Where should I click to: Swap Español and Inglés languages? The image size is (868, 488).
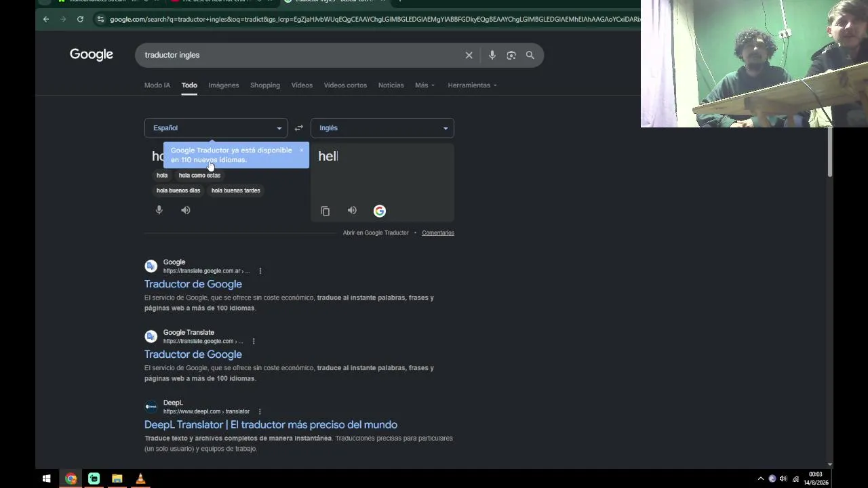[x=298, y=128]
